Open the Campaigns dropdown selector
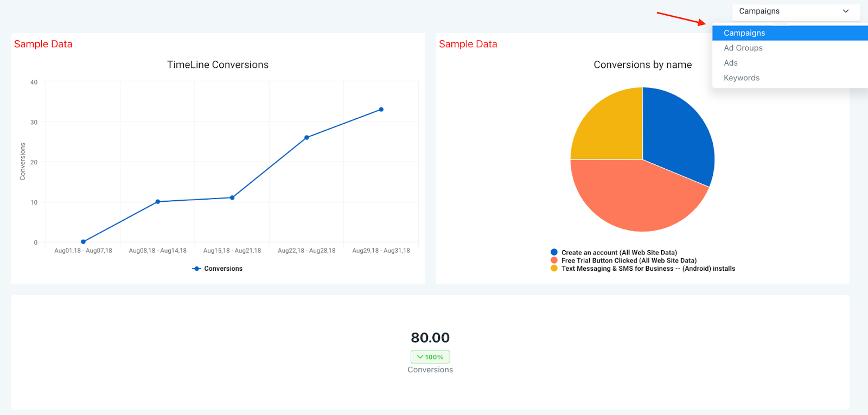 click(x=796, y=11)
